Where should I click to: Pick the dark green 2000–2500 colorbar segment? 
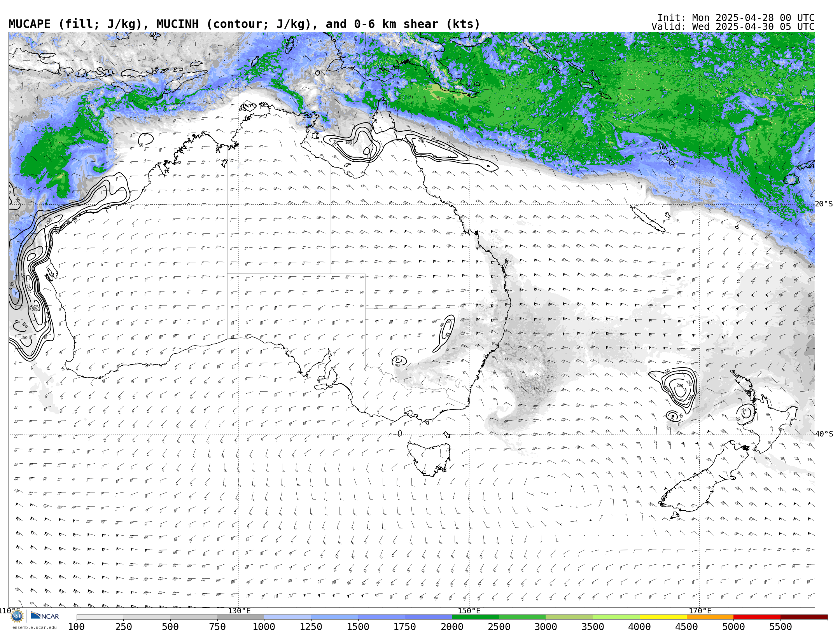point(475,617)
